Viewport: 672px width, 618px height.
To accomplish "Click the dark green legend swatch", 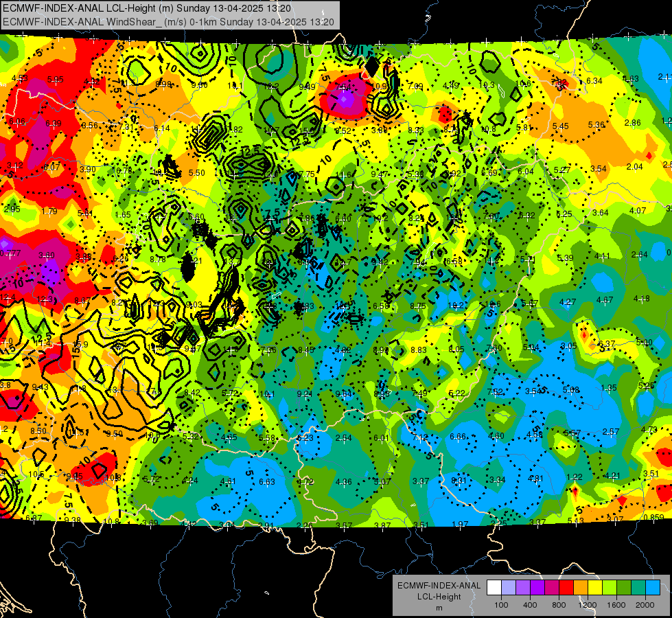I will 624,588.
